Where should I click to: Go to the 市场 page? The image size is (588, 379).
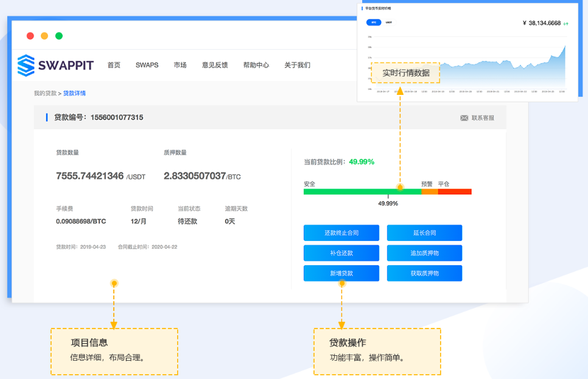pyautogui.click(x=180, y=65)
